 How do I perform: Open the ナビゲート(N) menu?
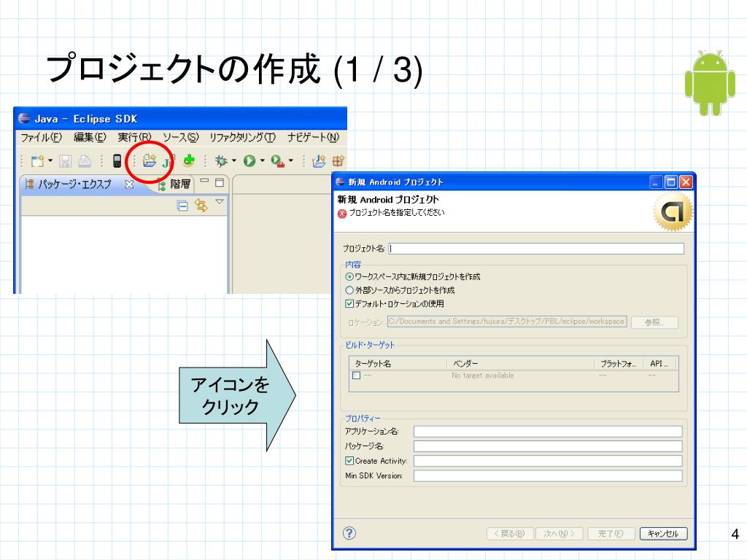coord(314,138)
